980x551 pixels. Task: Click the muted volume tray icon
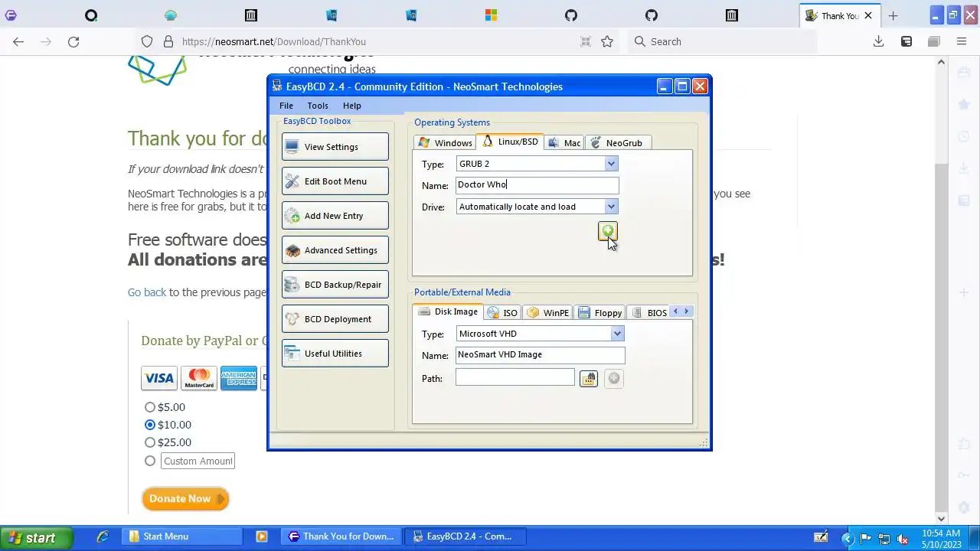(903, 538)
